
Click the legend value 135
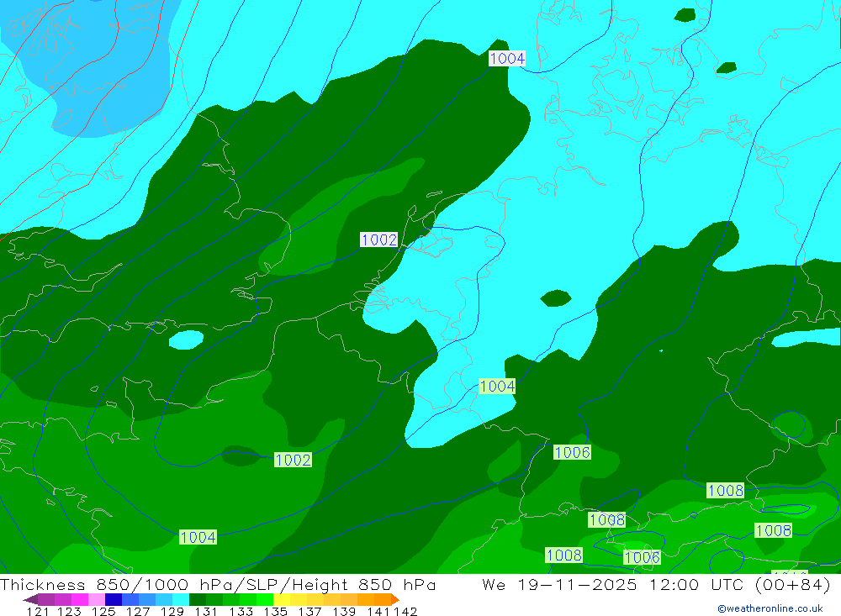tap(275, 611)
